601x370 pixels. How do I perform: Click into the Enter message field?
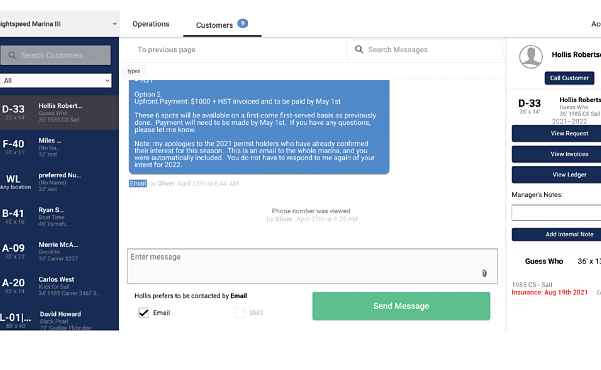tap(312, 266)
